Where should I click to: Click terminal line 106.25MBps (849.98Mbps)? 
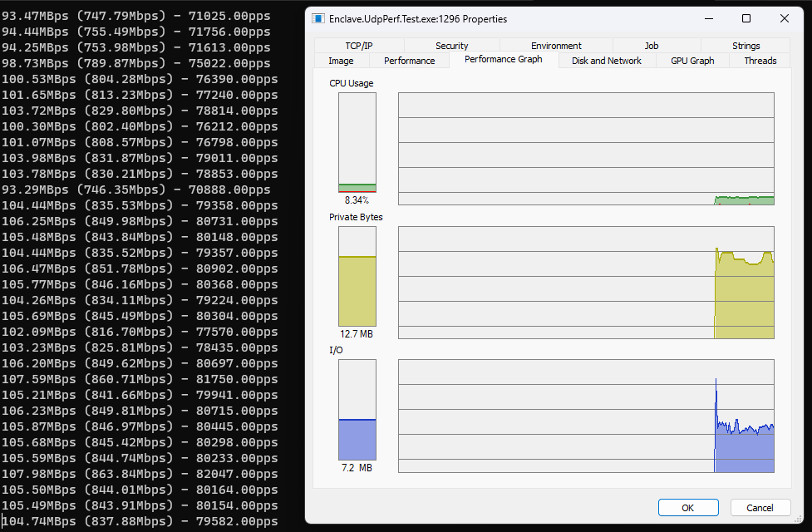tap(140, 221)
